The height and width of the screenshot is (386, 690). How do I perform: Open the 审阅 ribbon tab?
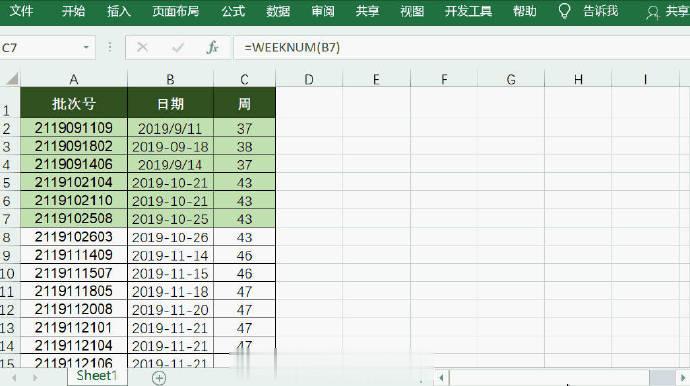coord(323,11)
